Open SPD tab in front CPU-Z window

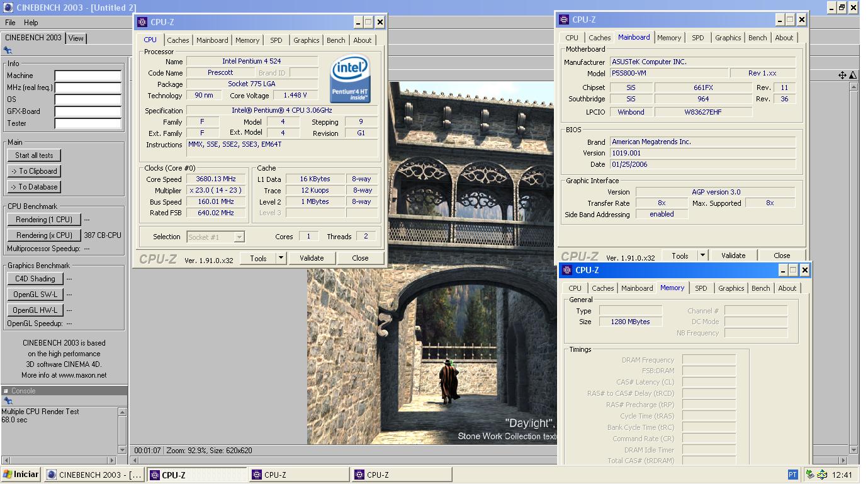(276, 40)
